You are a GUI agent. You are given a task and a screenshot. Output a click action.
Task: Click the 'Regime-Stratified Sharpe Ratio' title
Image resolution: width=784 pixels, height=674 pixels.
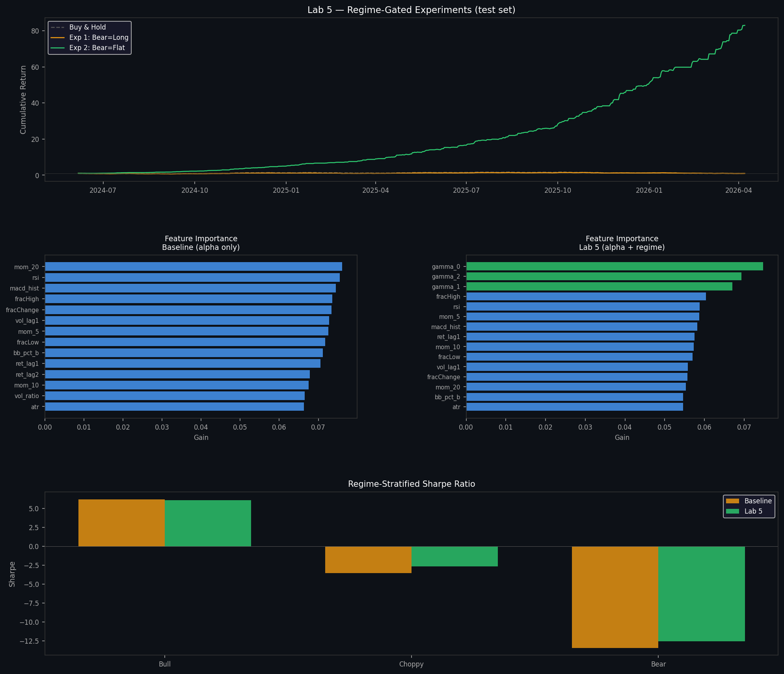[412, 484]
